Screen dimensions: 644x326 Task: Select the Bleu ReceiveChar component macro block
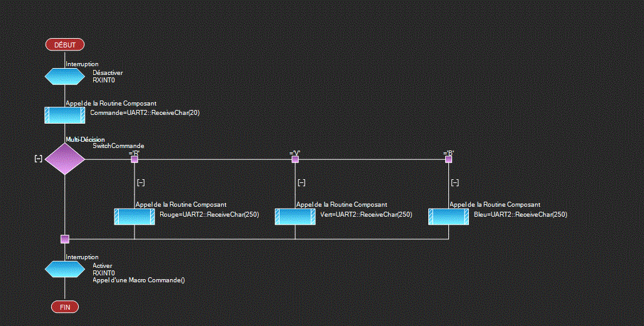point(448,217)
